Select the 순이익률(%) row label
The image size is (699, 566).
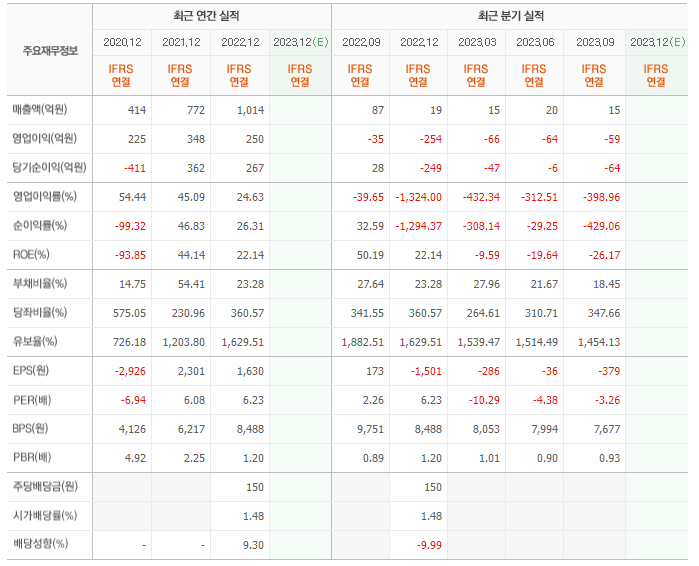pyautogui.click(x=40, y=226)
